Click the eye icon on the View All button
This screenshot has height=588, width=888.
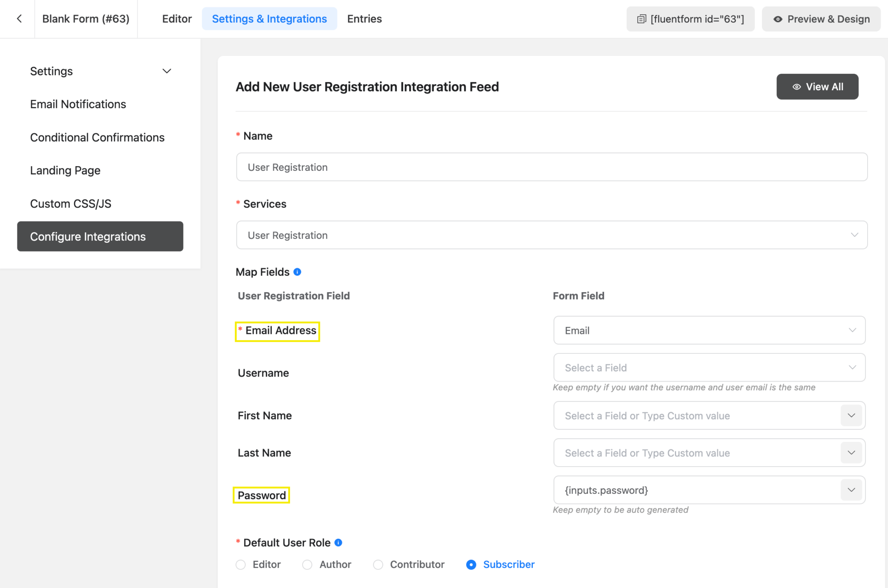(797, 87)
